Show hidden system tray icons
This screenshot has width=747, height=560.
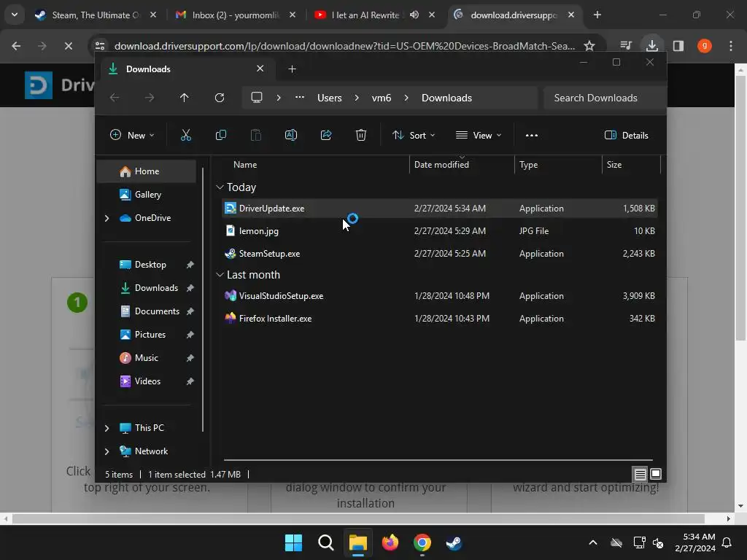[593, 542]
